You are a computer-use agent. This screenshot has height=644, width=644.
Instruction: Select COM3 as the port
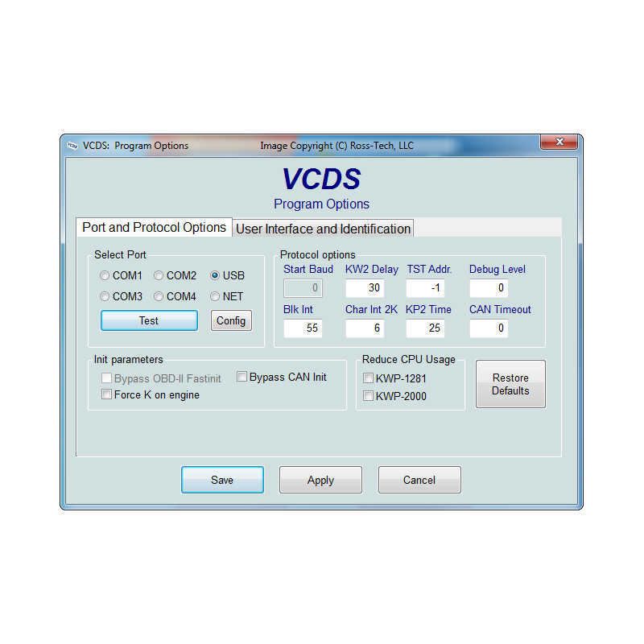tap(105, 296)
